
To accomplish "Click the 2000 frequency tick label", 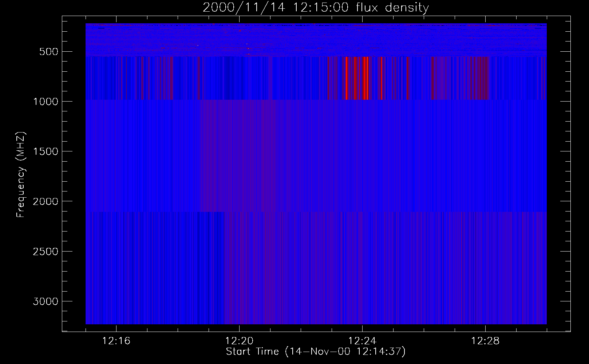I will 46,202.
